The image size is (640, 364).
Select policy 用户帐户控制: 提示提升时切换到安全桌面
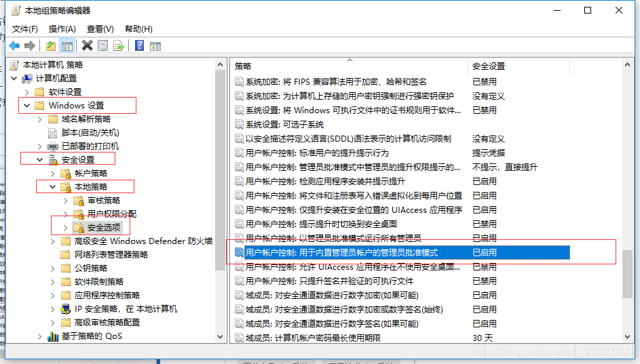[321, 224]
